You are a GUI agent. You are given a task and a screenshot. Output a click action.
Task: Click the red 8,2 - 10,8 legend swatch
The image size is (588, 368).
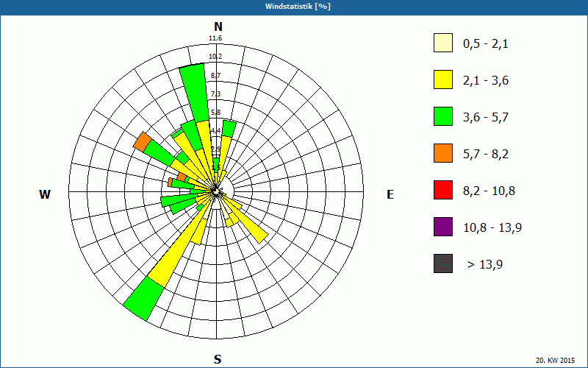[443, 190]
